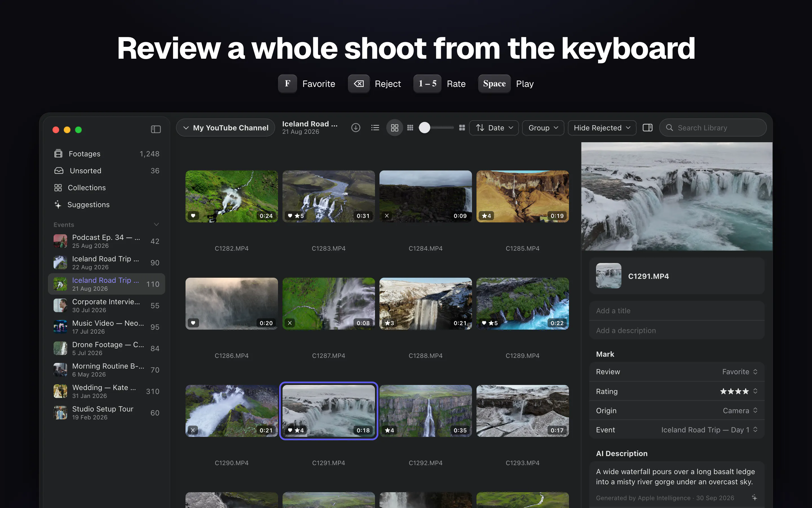812x508 pixels.
Task: Click the AI regenerate sparkle icon
Action: click(x=754, y=498)
